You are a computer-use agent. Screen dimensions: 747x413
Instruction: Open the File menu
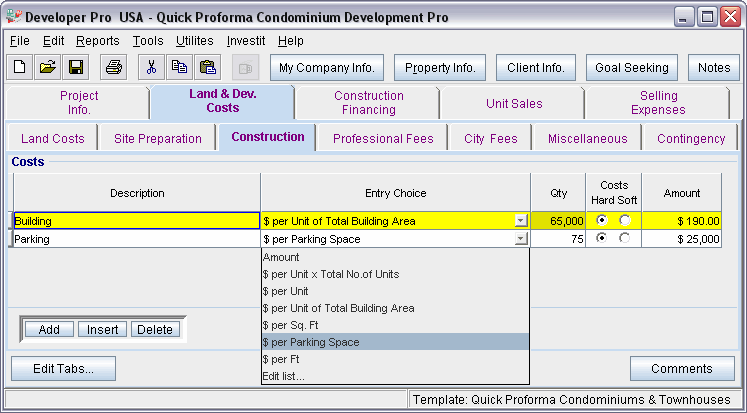20,41
